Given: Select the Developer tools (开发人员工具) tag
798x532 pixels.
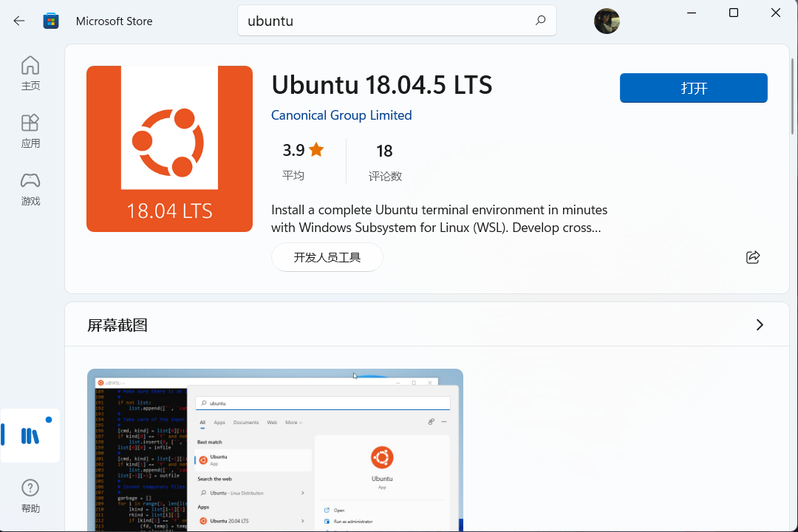Looking at the screenshot, I should (x=327, y=257).
